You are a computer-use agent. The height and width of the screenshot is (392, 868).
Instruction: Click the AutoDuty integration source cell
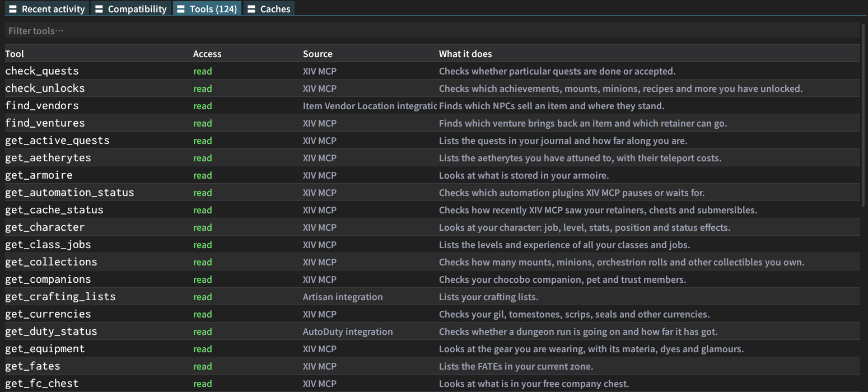tap(348, 332)
